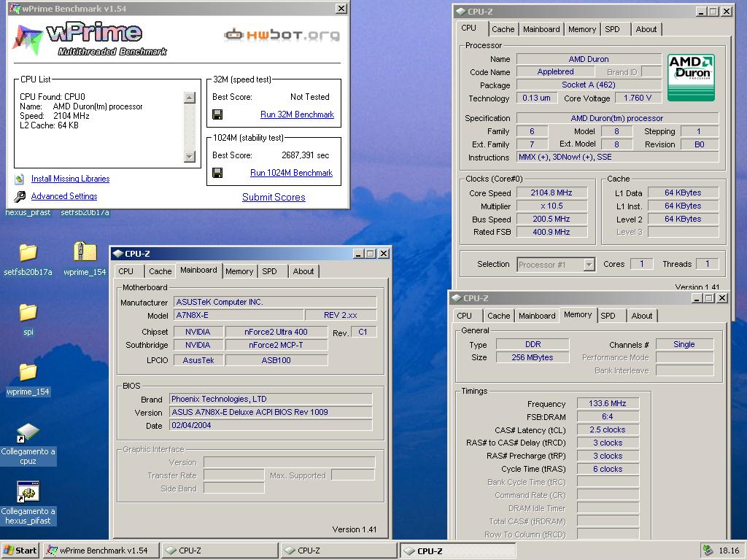
Task: Click the FSB:DRAM 6:4 ratio field
Action: coord(608,416)
